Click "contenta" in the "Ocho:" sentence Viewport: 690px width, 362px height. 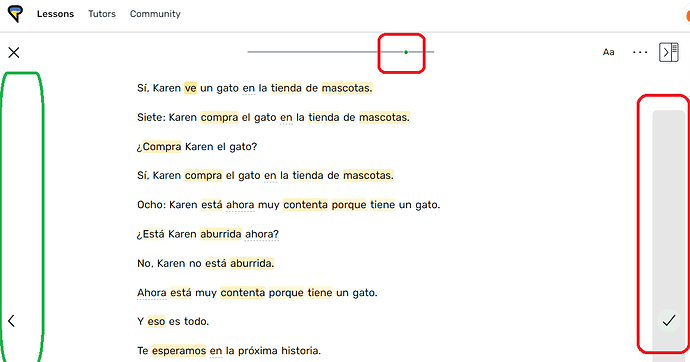(x=305, y=205)
